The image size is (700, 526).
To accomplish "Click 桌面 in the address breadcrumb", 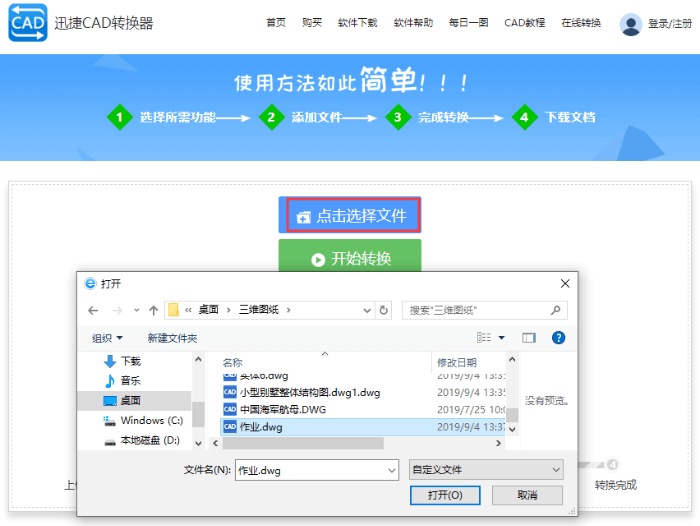I will (208, 310).
